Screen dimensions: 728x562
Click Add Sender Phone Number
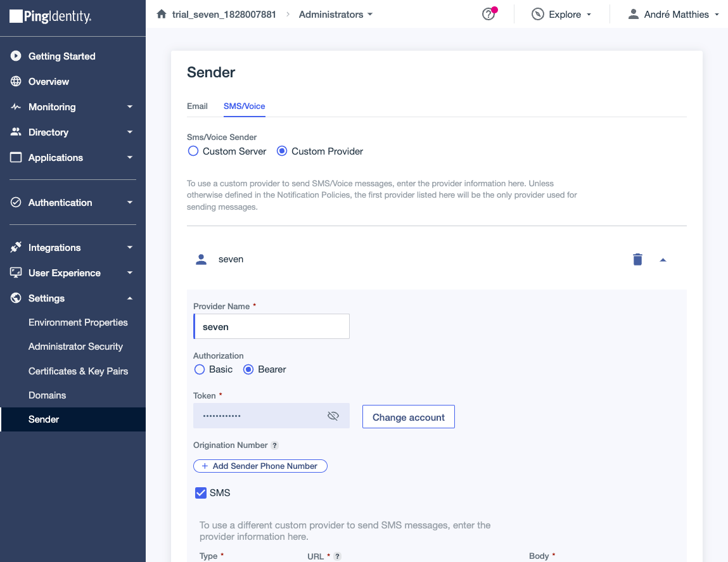click(x=260, y=466)
